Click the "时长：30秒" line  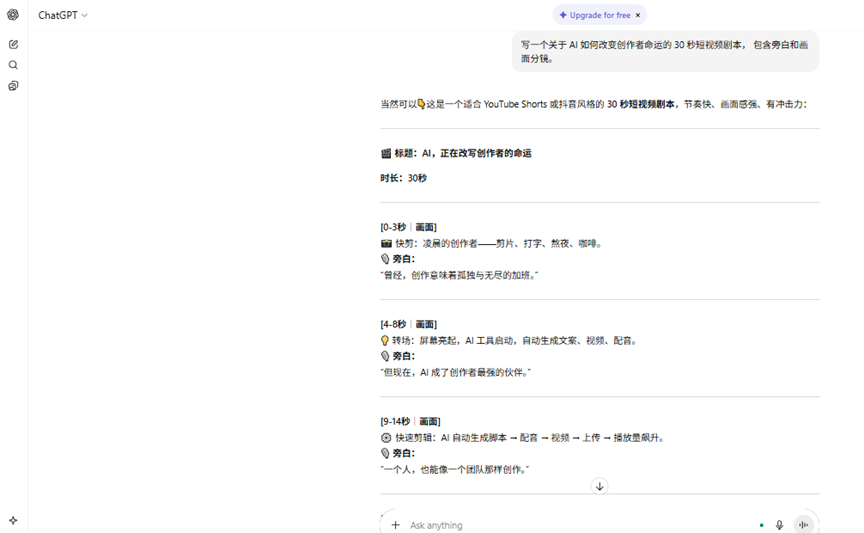pos(403,178)
